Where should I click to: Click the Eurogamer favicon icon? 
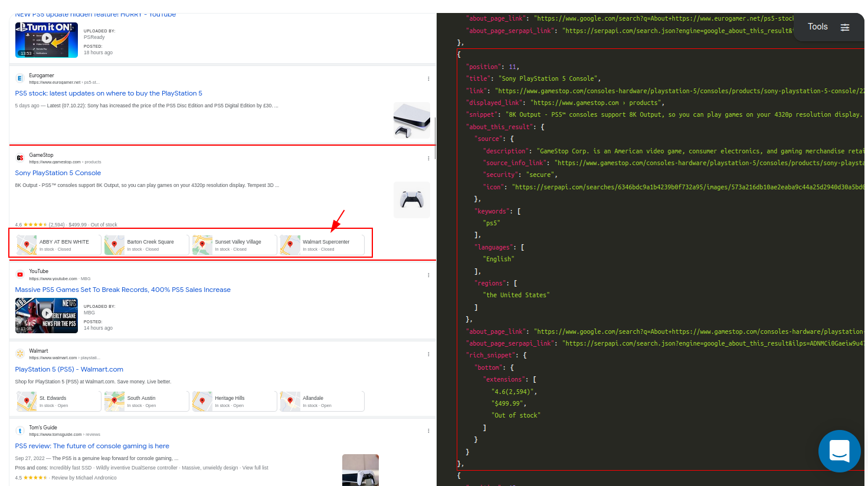click(x=21, y=77)
